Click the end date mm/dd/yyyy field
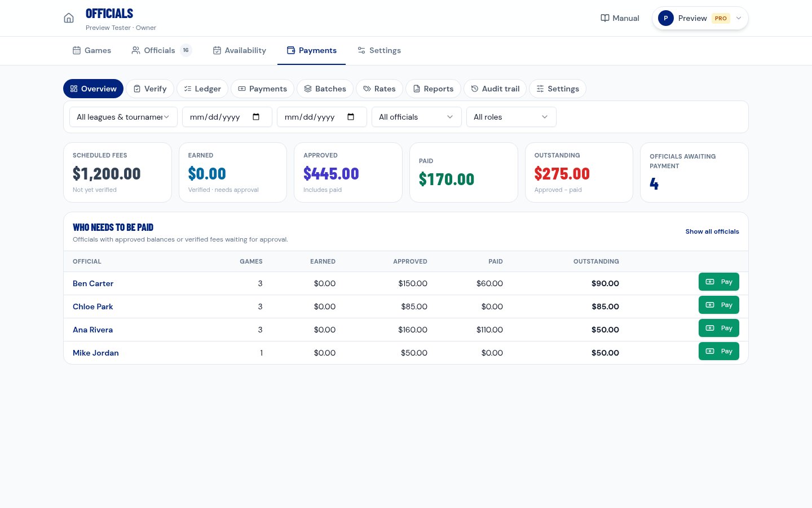 pos(322,117)
